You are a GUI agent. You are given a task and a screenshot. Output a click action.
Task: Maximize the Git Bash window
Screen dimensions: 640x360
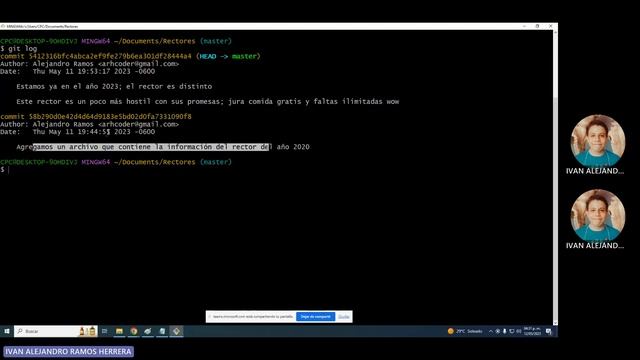pos(537,26)
